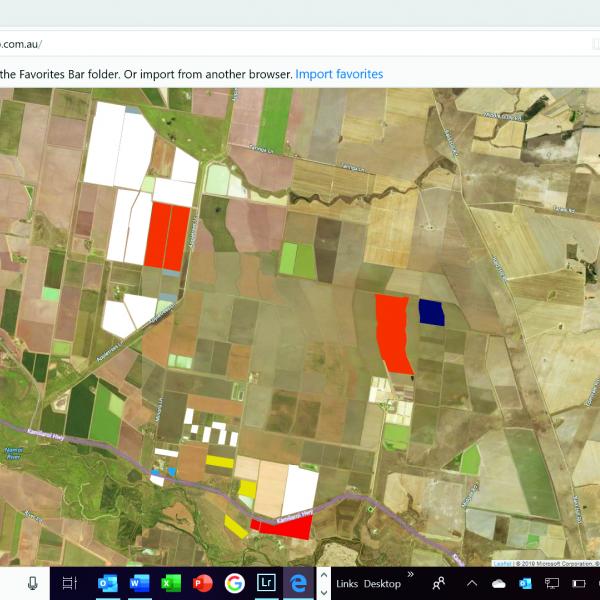600x600 pixels.
Task: Open Adobe Lightroom from the taskbar
Action: 266,583
